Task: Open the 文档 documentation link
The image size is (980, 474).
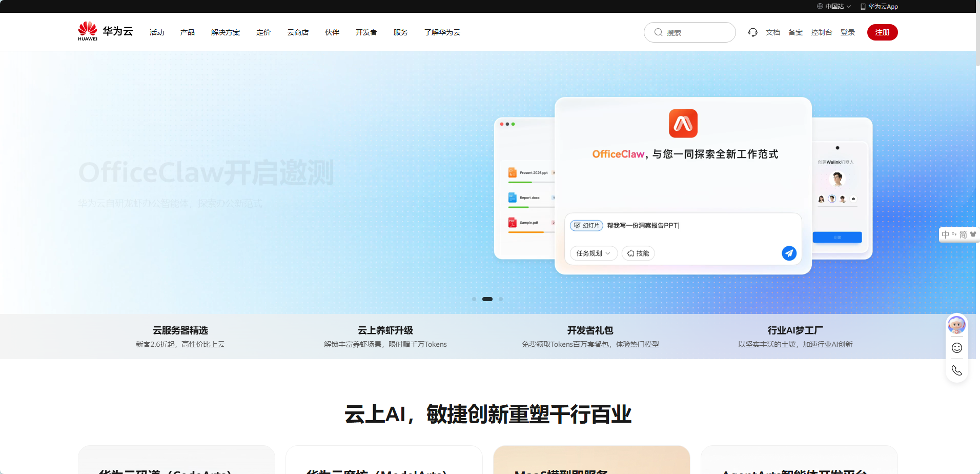Action: (x=773, y=32)
